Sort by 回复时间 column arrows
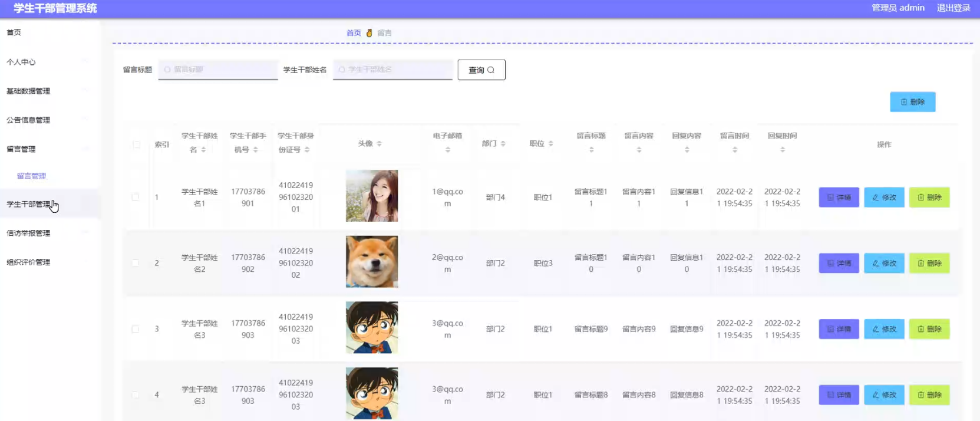This screenshot has width=980, height=421. pyautogui.click(x=783, y=150)
